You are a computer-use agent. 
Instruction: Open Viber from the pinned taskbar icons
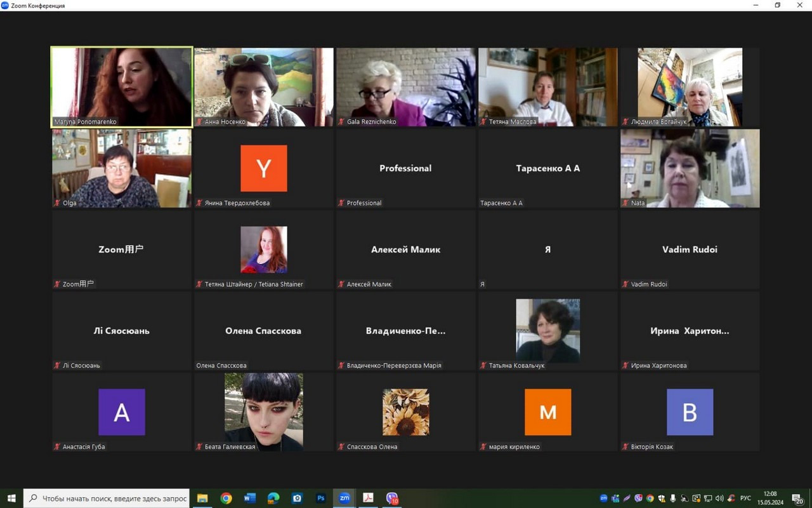[x=392, y=498]
